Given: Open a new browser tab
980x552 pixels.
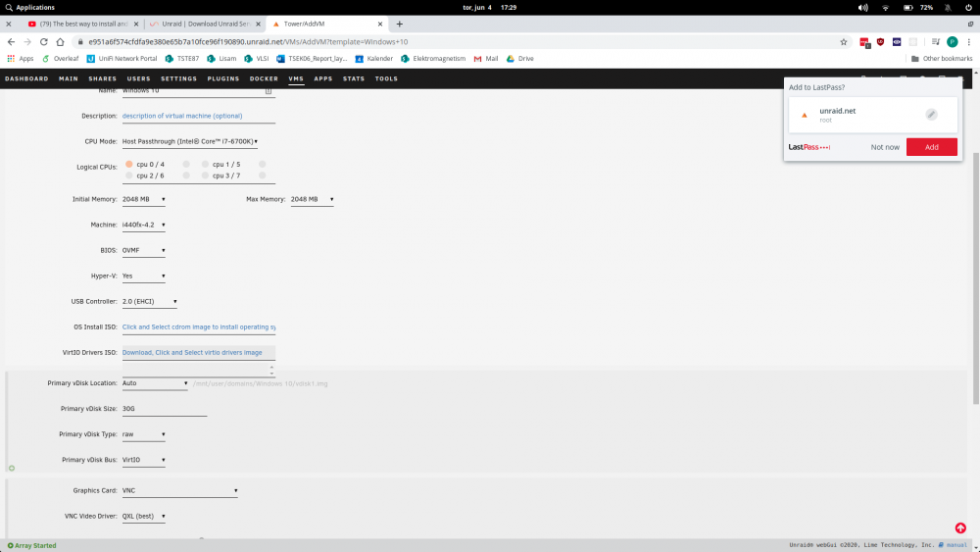Looking at the screenshot, I should 400,24.
